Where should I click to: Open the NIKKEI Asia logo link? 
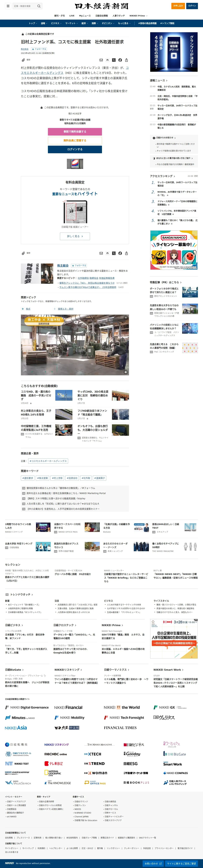[x=16, y=728]
